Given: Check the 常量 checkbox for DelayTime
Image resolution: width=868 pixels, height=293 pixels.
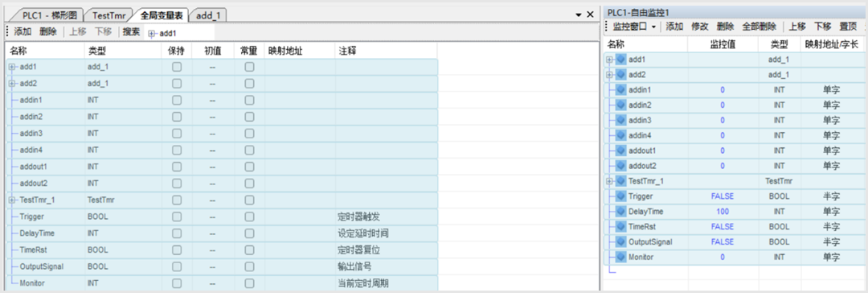Looking at the screenshot, I should tap(250, 233).
